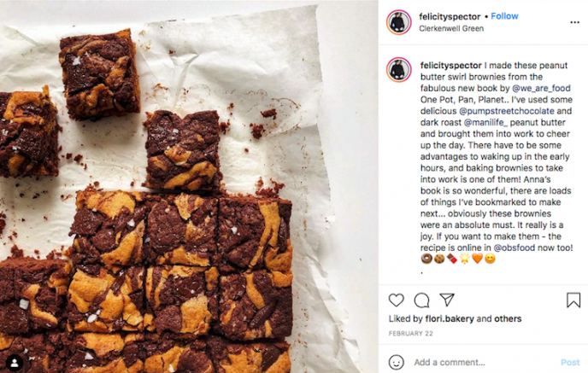Share post using paper plane icon
Screen dimensions: 588x373
click(447, 300)
